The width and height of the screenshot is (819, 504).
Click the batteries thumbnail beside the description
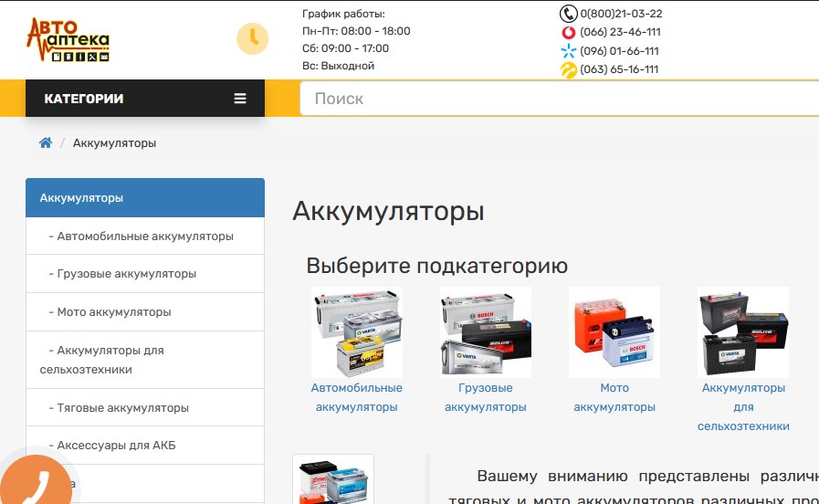333,479
